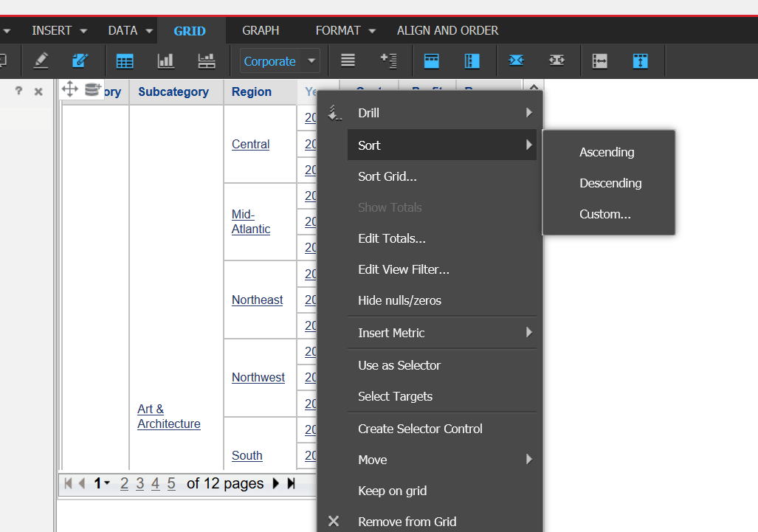The height and width of the screenshot is (532, 758).
Task: Switch to the blue grid view icon
Action: [x=125, y=61]
